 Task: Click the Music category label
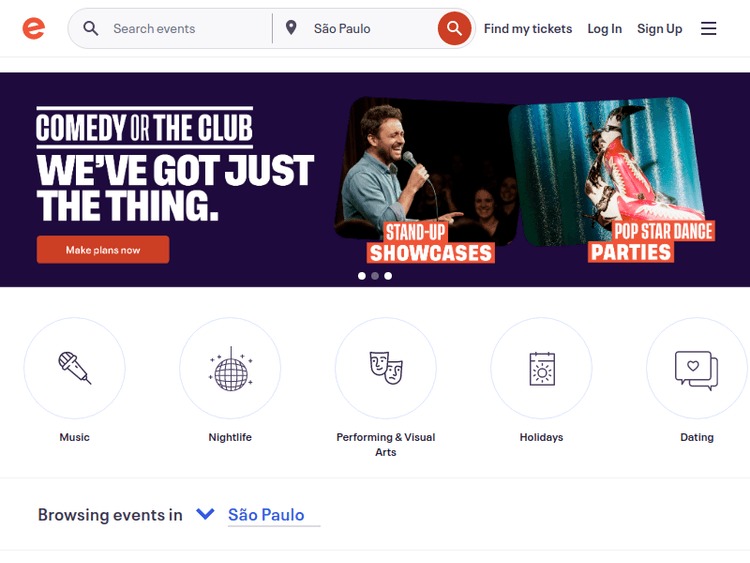[x=74, y=437]
